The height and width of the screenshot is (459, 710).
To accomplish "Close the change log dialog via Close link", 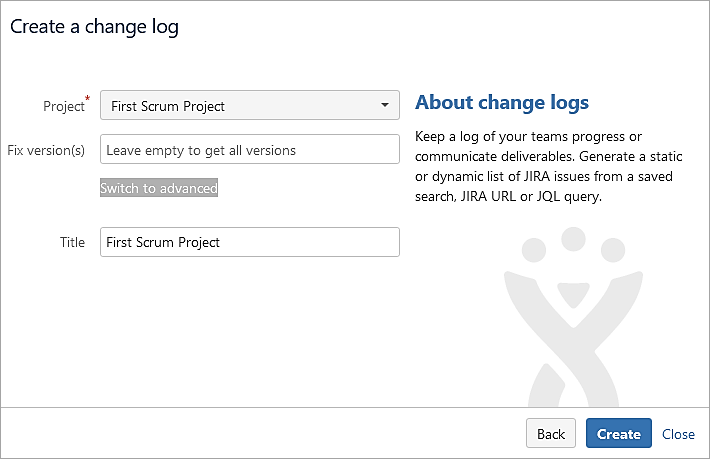I will pyautogui.click(x=678, y=434).
